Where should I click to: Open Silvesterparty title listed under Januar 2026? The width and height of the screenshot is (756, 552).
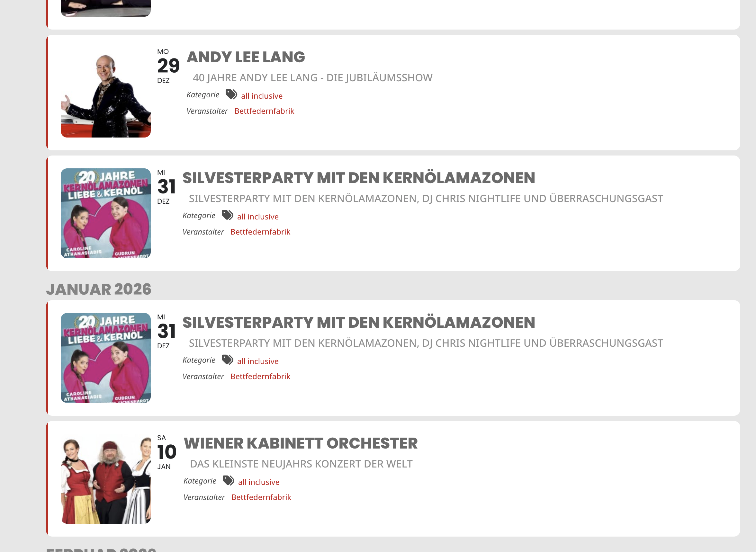click(x=359, y=323)
